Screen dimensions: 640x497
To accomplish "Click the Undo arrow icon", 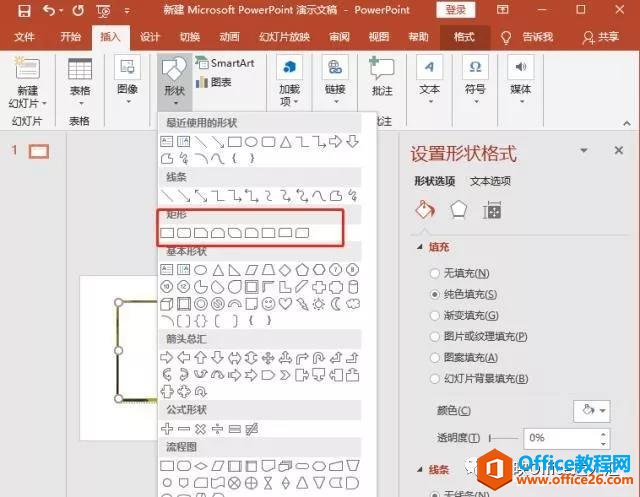I will point(49,10).
